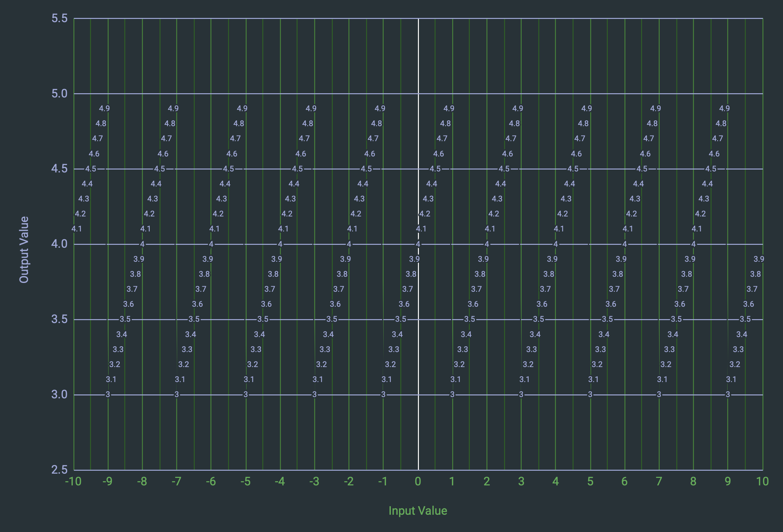Image resolution: width=783 pixels, height=532 pixels.
Task: Click the 0 tick label on x-axis
Action: (x=418, y=481)
